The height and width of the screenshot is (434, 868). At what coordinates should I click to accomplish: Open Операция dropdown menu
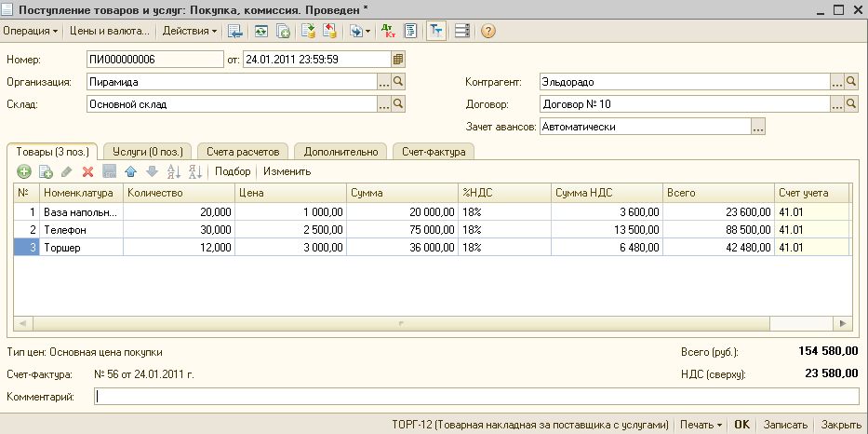(31, 31)
